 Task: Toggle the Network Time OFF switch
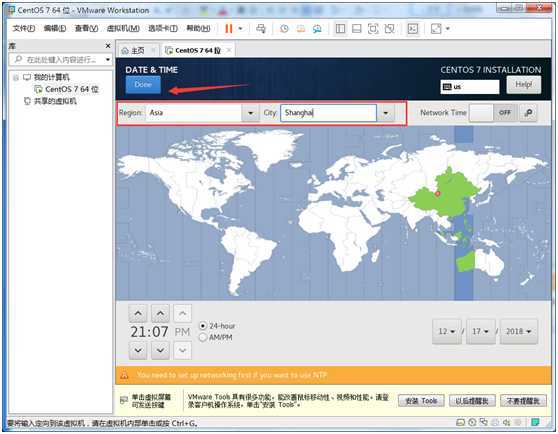(x=493, y=113)
